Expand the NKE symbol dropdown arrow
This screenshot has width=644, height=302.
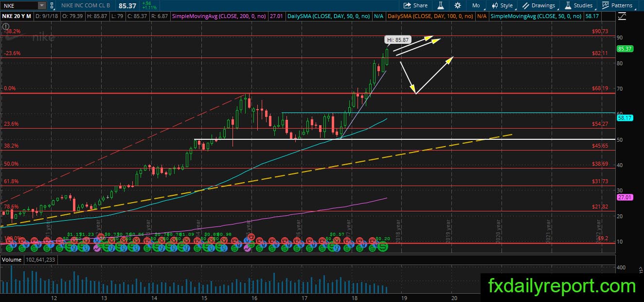[42, 5]
